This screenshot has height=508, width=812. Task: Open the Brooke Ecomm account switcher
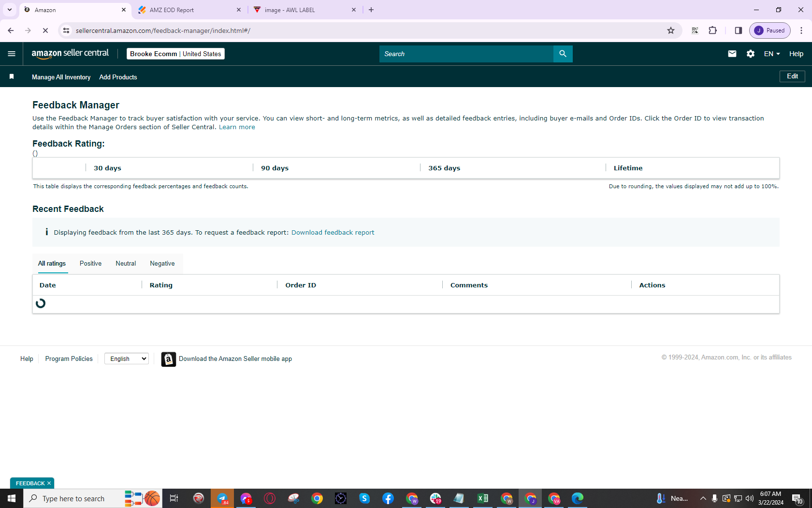(175, 54)
